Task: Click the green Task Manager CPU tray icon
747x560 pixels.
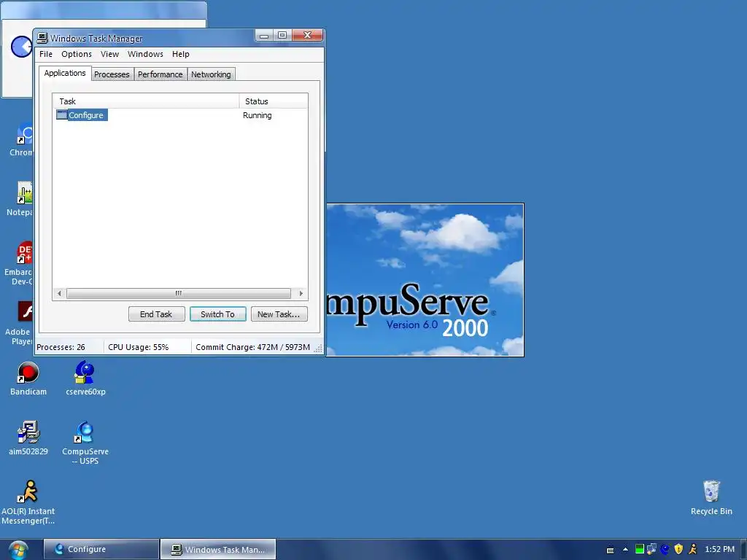Action: coord(639,549)
